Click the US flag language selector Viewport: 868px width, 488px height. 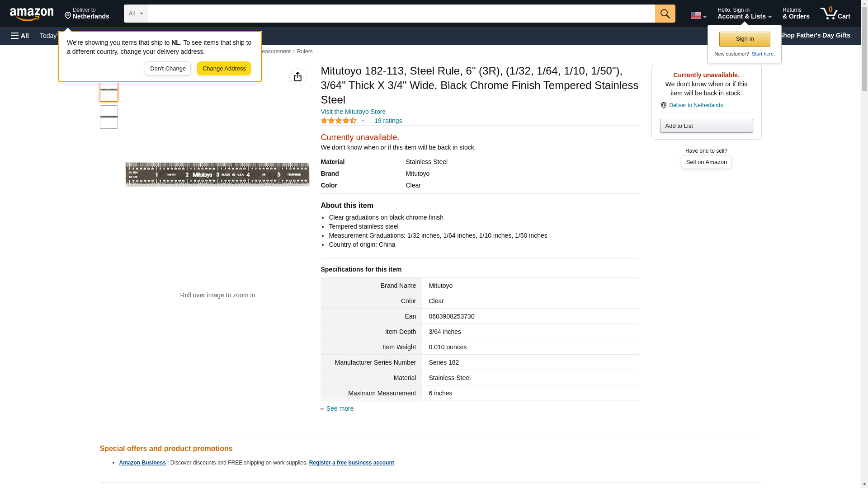tap(698, 15)
